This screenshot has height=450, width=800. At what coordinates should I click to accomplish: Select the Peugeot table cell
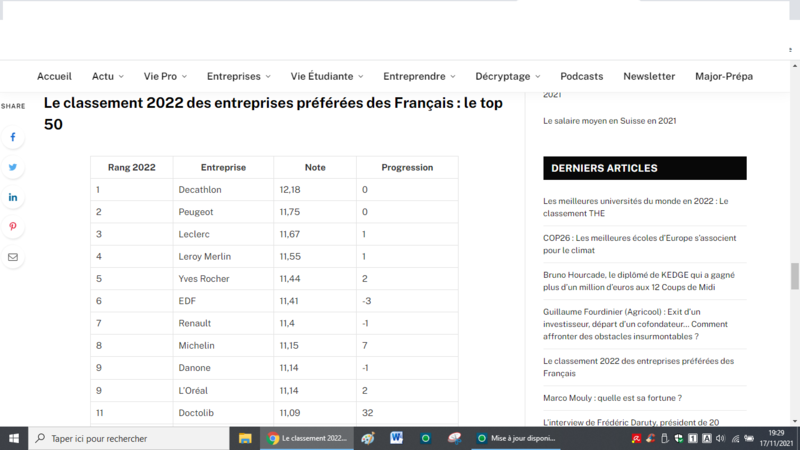[x=223, y=212]
